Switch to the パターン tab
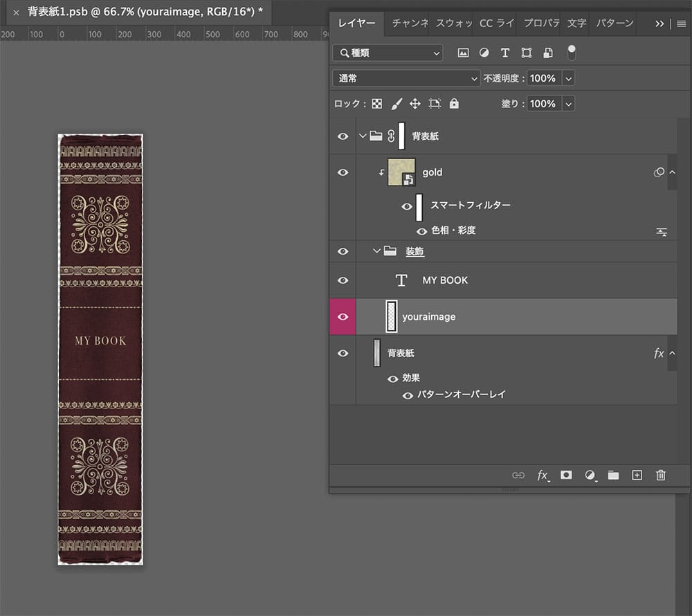Screen dimensions: 692x616 614,24
